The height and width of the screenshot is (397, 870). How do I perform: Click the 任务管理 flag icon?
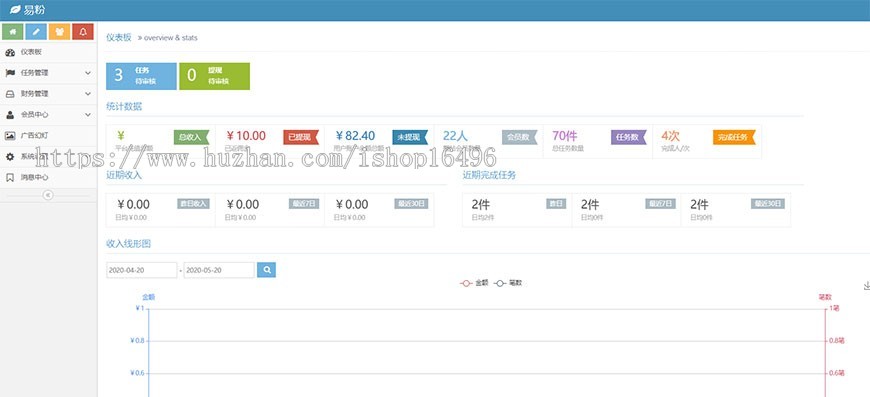tap(10, 73)
